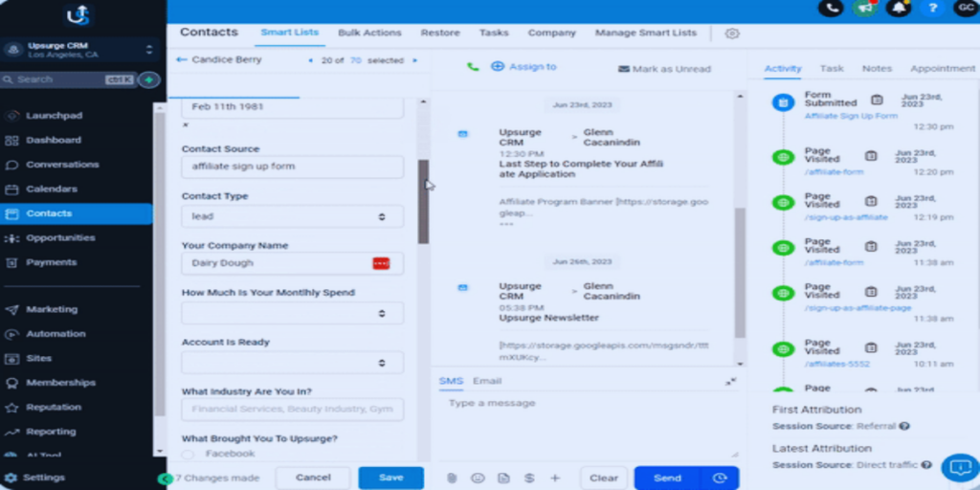The width and height of the screenshot is (980, 490).
Task: Request payment with dollar sign icon
Action: [x=529, y=479]
